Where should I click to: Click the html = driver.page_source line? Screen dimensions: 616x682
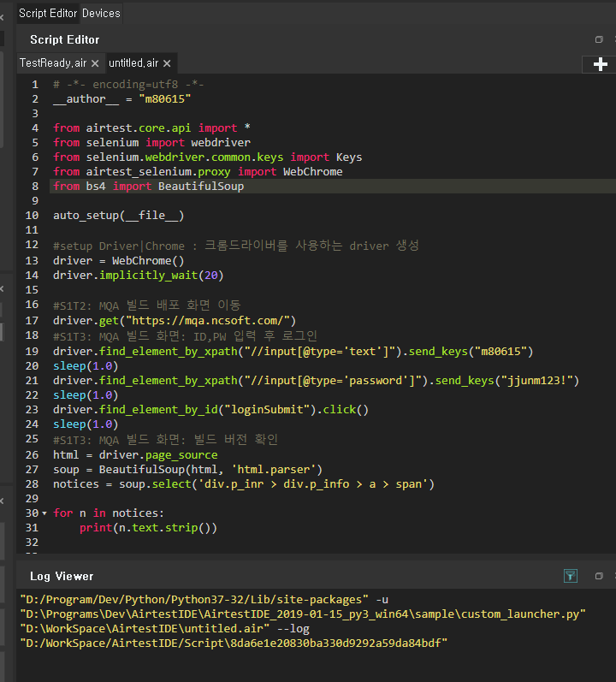click(x=135, y=455)
